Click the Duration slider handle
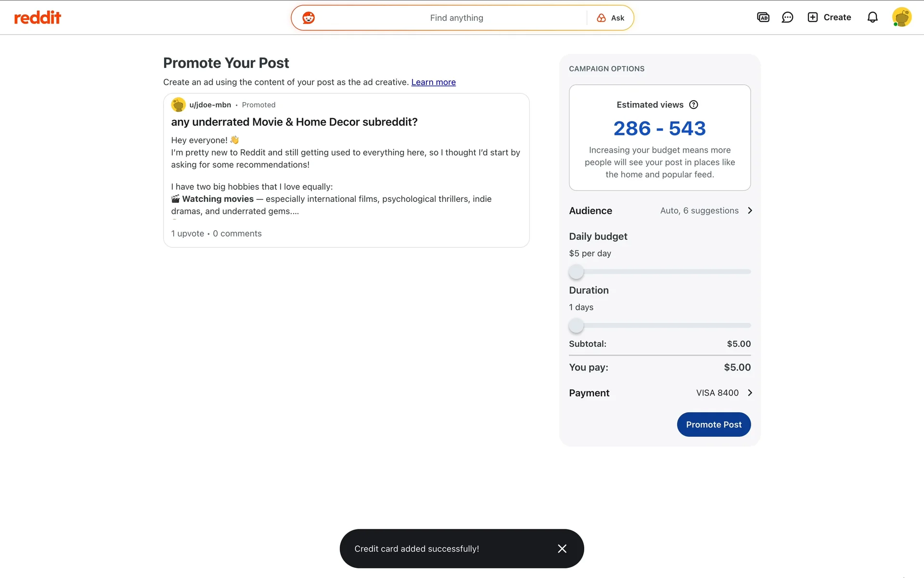924x578 pixels. tap(576, 326)
